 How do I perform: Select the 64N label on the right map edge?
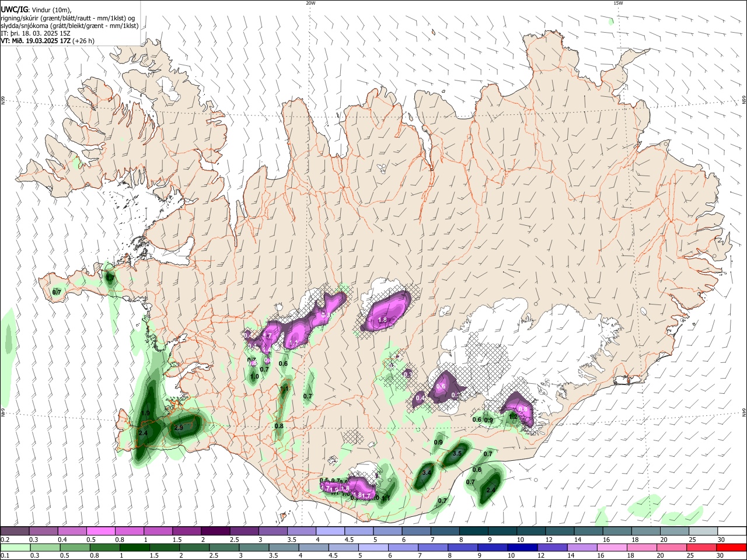744,412
